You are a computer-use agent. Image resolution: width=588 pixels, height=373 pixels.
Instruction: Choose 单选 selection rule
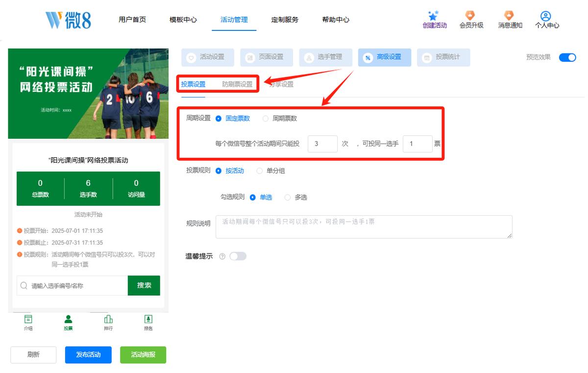point(261,197)
